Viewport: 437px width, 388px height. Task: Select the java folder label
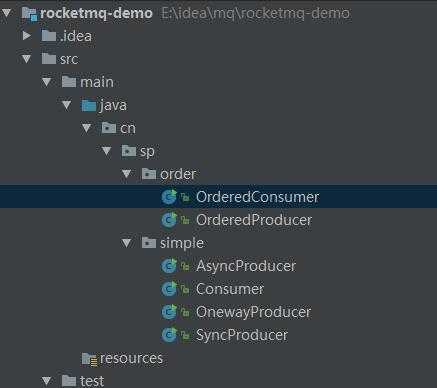(113, 106)
